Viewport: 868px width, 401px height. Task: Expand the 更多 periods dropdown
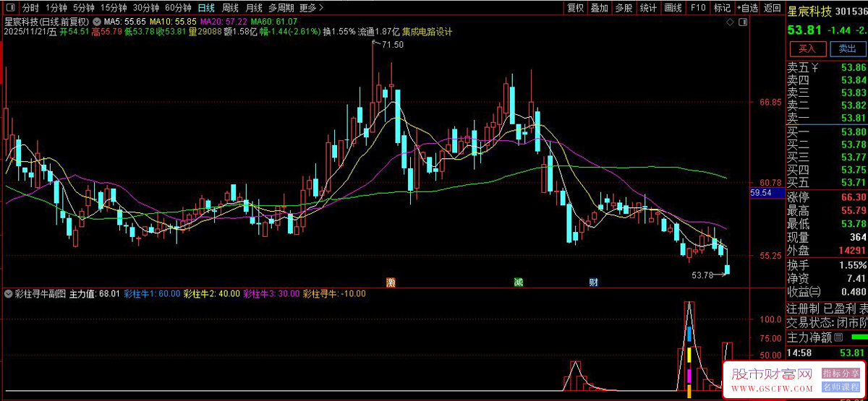312,8
